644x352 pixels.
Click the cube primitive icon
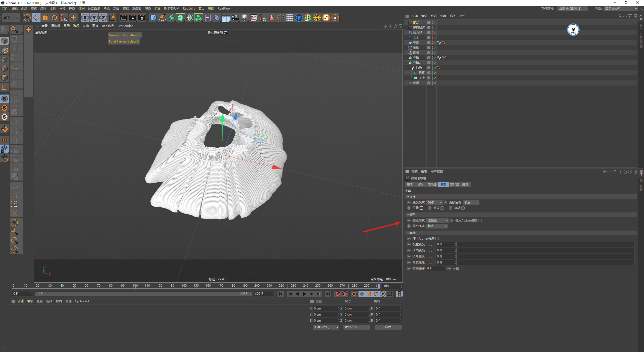pyautogui.click(x=153, y=18)
